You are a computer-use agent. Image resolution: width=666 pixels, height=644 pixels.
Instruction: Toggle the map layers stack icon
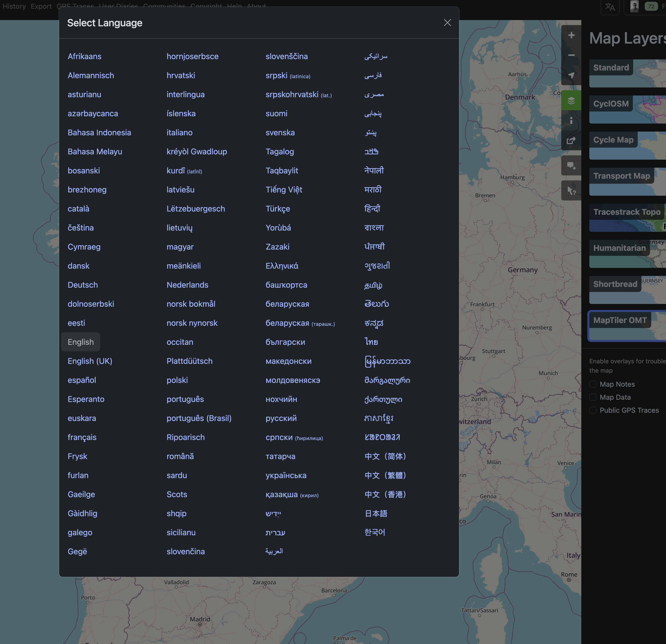(571, 100)
